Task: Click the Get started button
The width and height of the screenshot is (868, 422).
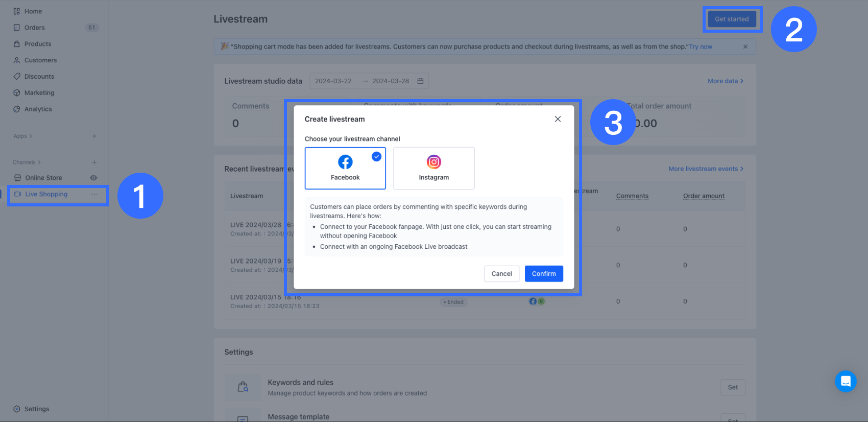Action: 732,19
